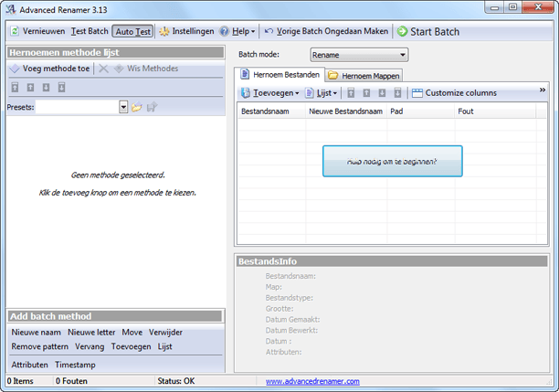Image resolution: width=559 pixels, height=392 pixels.
Task: Click the Bestandsnaam column header
Action: point(271,111)
